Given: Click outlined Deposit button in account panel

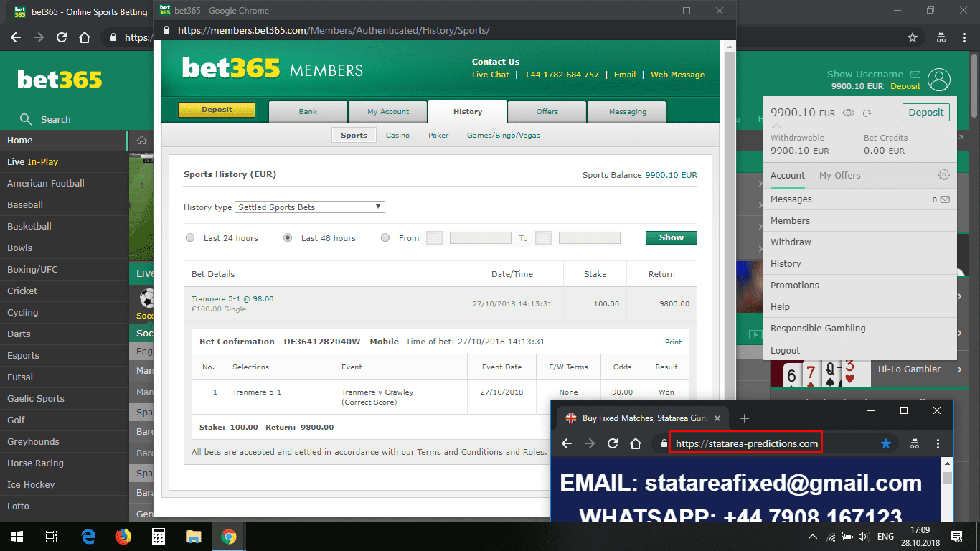Looking at the screenshot, I should pyautogui.click(x=925, y=113).
